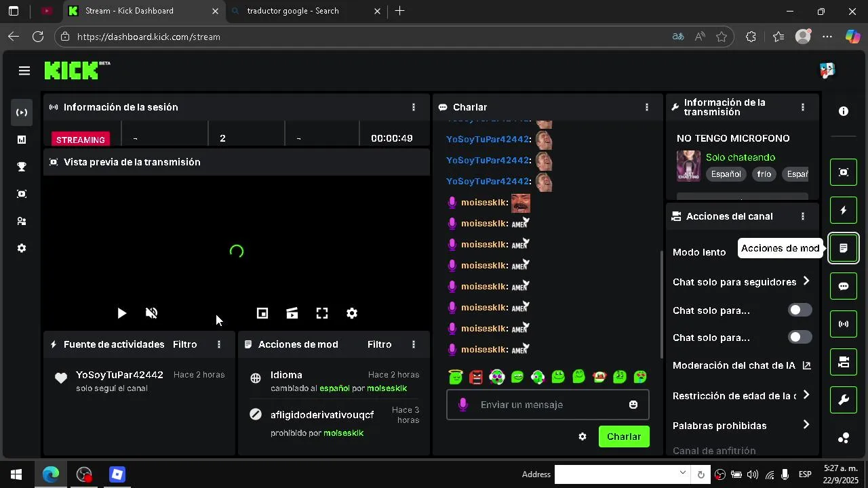Click the Solo chateando category thumbnail

pyautogui.click(x=688, y=166)
